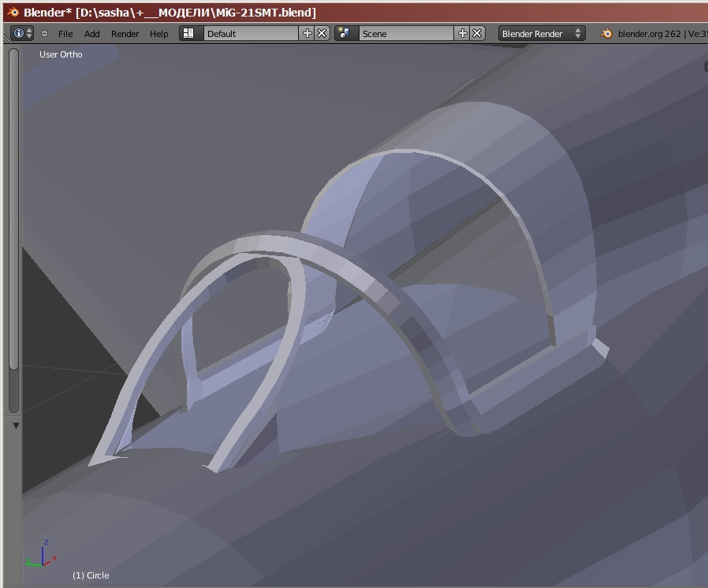Screen dimensions: 708x588
Task: Delete the current Scene
Action: [x=477, y=33]
